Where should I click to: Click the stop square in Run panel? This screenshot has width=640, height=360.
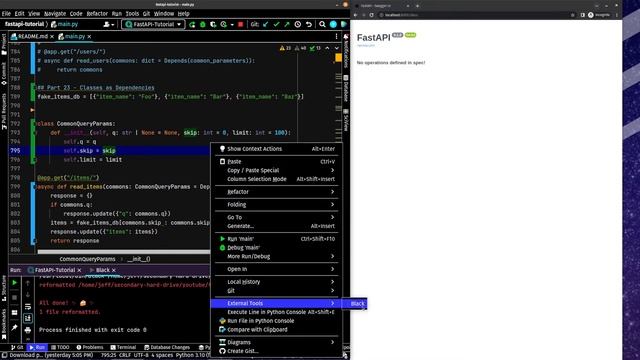(15, 298)
